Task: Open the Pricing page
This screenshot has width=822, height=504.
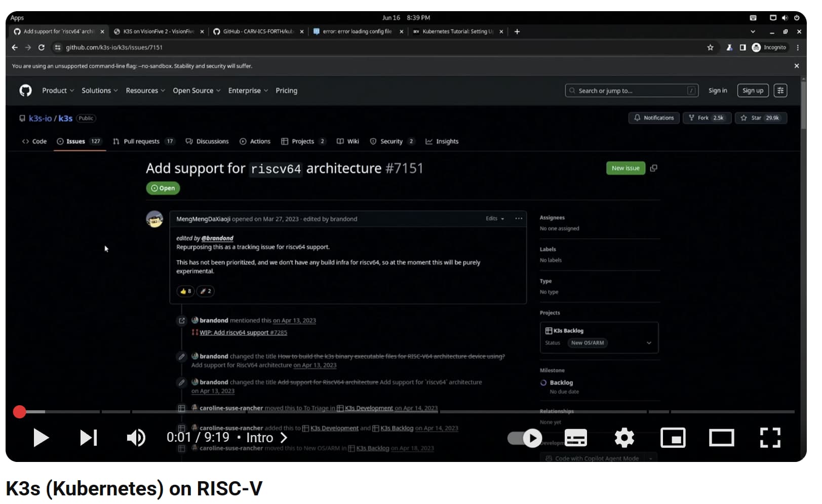Action: click(286, 91)
